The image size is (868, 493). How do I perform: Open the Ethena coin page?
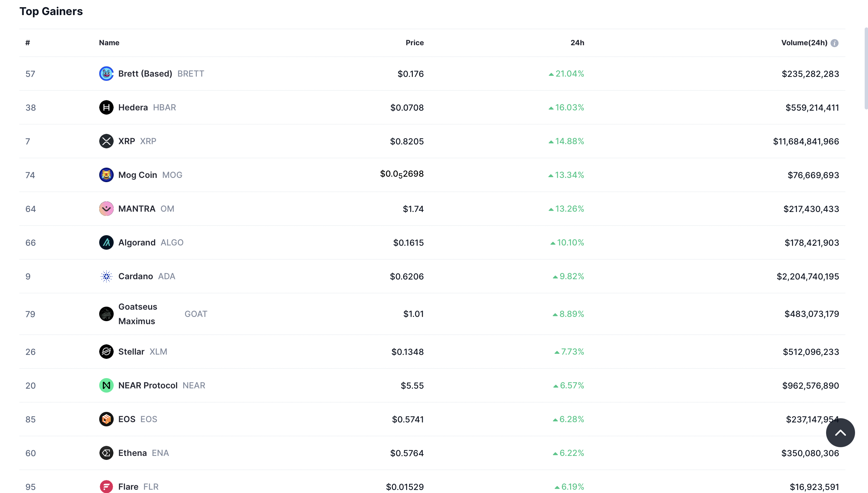[132, 453]
